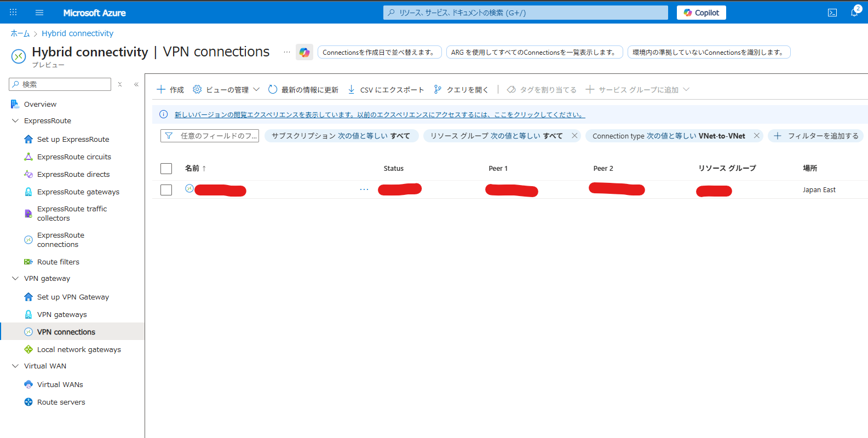Tick the checkbox on the Japan East row
Screen dimensions: 868x438
pos(166,190)
